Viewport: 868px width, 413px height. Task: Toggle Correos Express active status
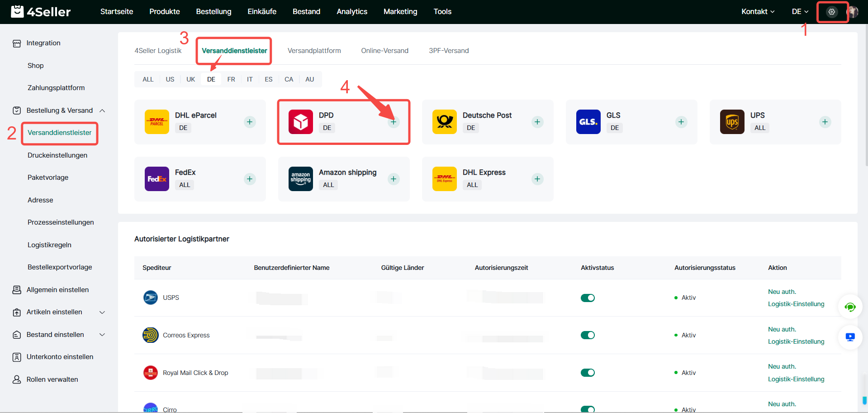pyautogui.click(x=588, y=335)
